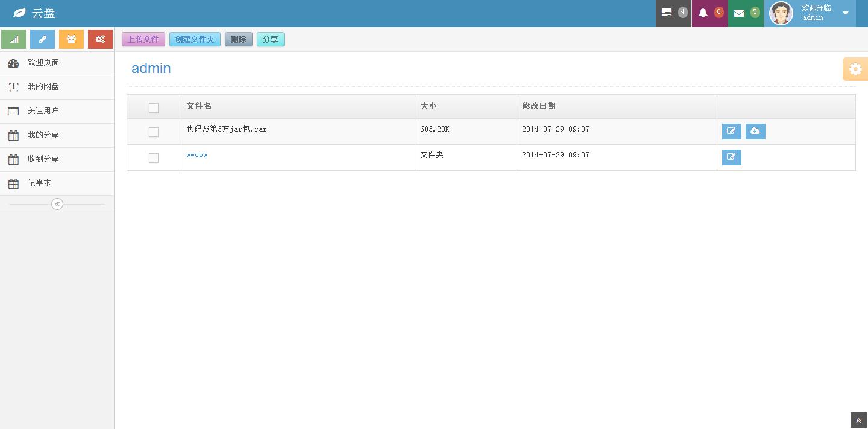The width and height of the screenshot is (868, 429).
Task: Click the blue pencil shortcut icon
Action: (42, 39)
